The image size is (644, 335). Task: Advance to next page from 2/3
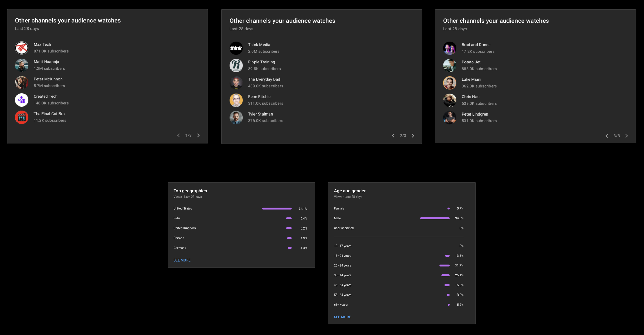[x=413, y=136]
